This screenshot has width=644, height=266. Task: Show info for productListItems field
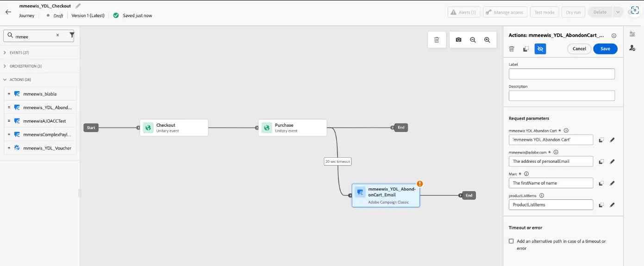click(541, 195)
